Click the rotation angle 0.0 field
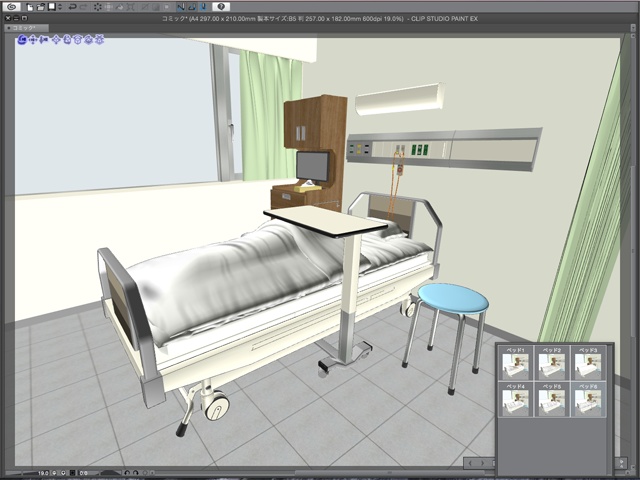Viewport: 640px width, 480px height. pos(83,473)
